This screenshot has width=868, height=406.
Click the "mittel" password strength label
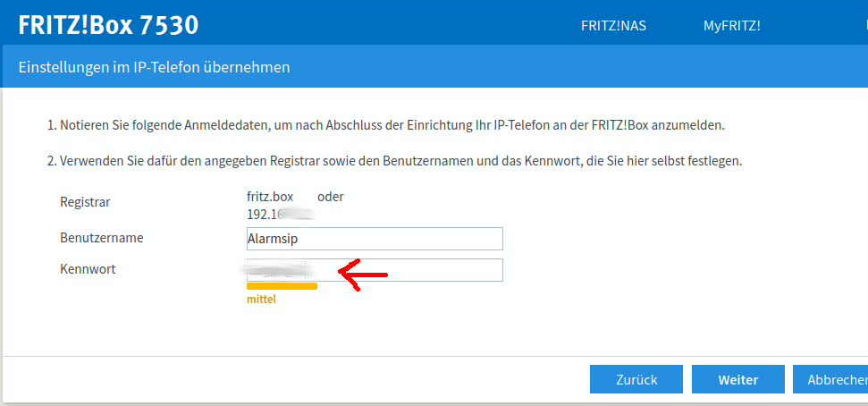click(x=261, y=300)
